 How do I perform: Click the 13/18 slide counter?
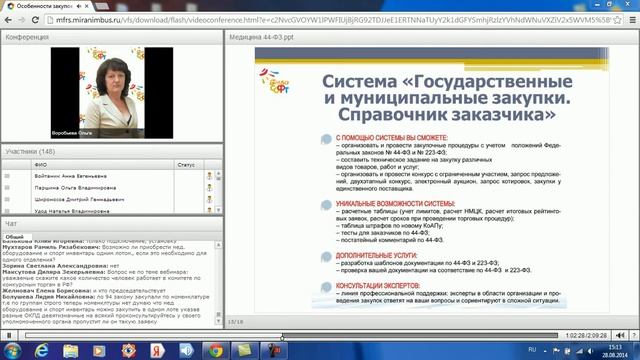[x=236, y=322]
